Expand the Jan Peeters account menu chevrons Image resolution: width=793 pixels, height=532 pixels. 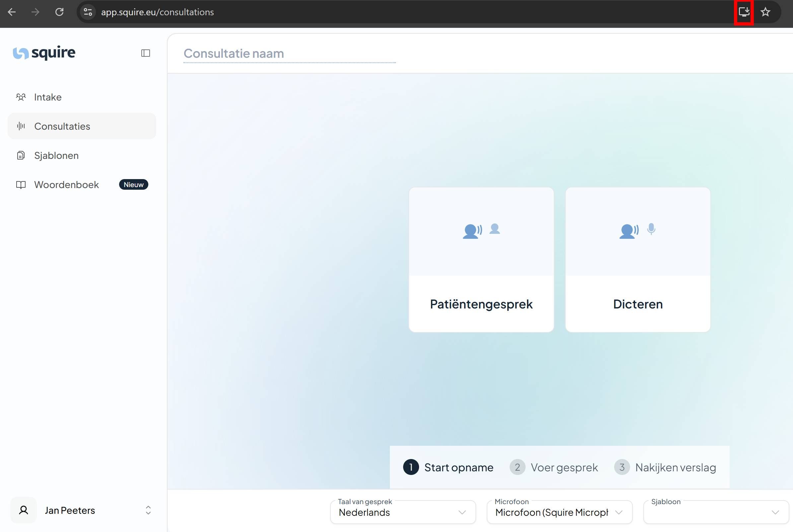[148, 510]
